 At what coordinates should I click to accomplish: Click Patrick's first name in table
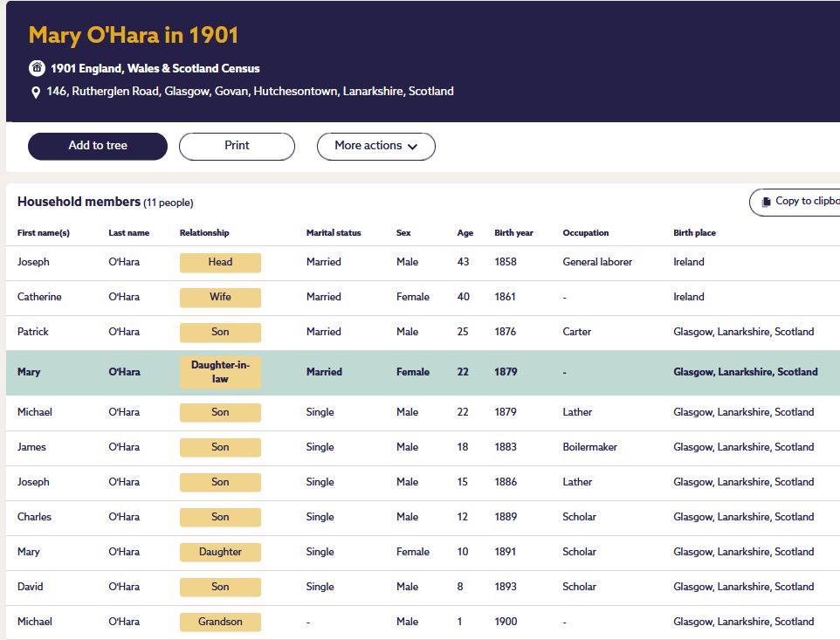pyautogui.click(x=33, y=332)
